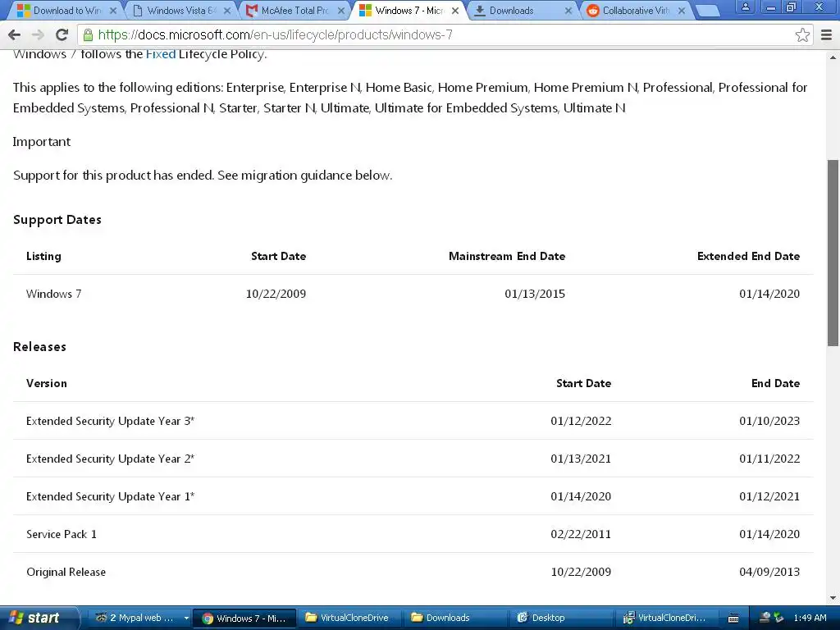Click the page vertical scrollbar thumb
This screenshot has width=840, height=630.
833,253
